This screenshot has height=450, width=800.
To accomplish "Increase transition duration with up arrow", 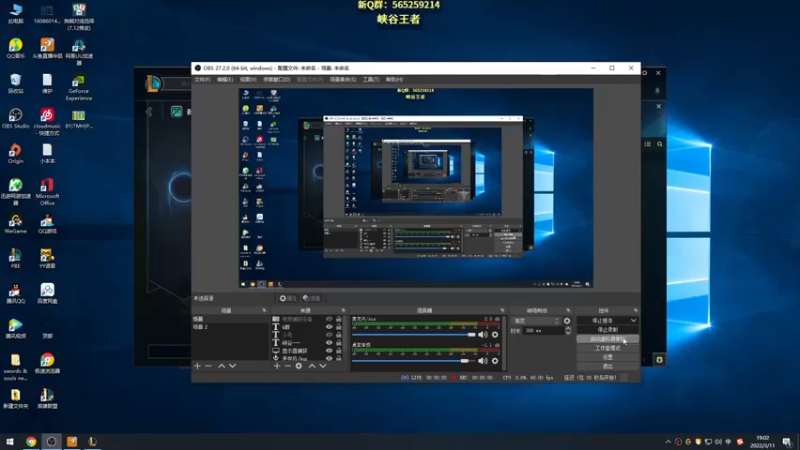I will 568,329.
